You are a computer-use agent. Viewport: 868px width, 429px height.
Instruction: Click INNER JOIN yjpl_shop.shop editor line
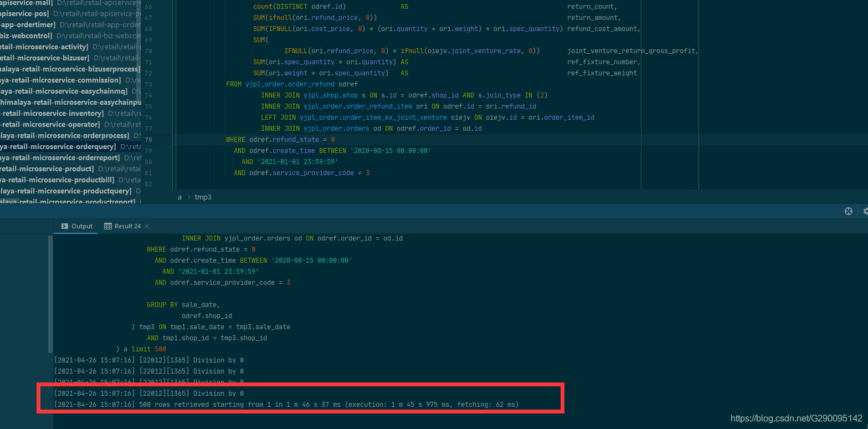point(404,95)
